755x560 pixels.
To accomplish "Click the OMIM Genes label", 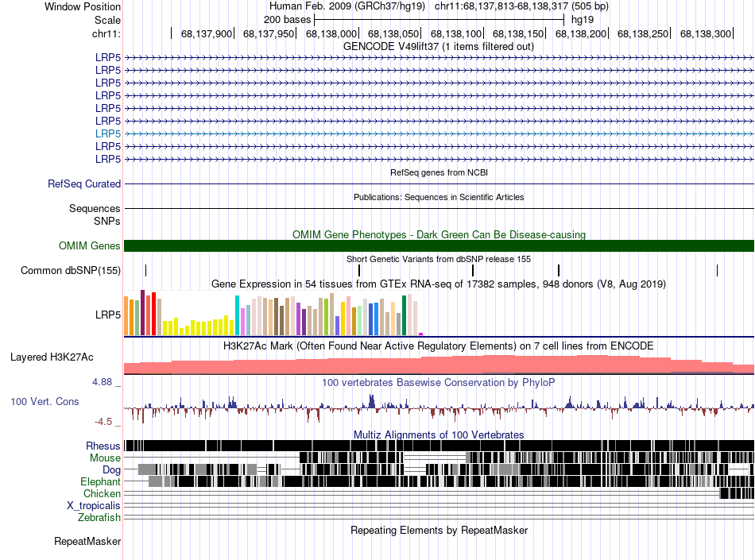I will 89,245.
